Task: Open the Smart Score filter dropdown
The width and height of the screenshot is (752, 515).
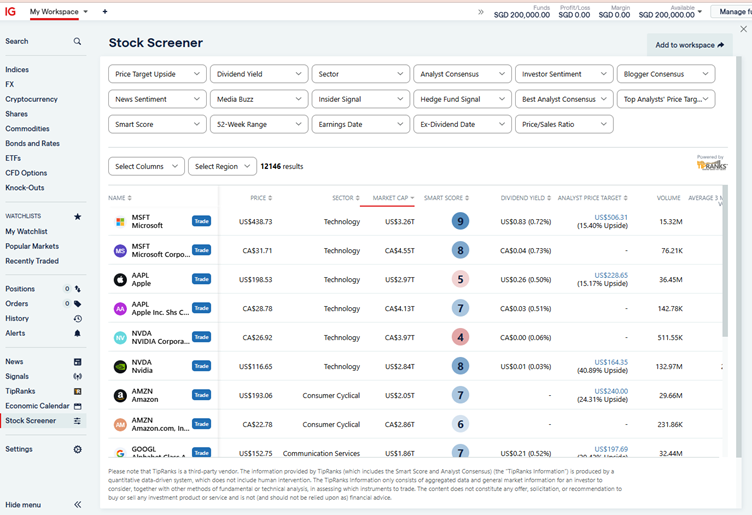Action: click(x=157, y=124)
